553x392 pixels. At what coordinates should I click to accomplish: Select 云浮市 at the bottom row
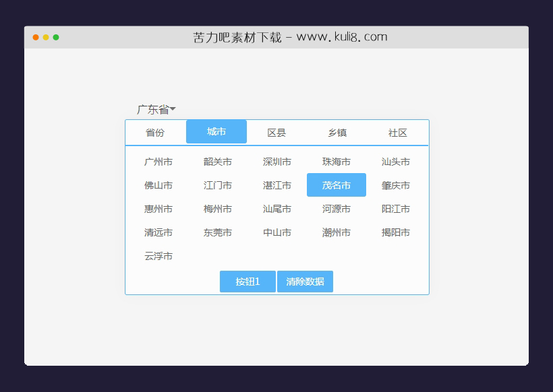(x=158, y=256)
